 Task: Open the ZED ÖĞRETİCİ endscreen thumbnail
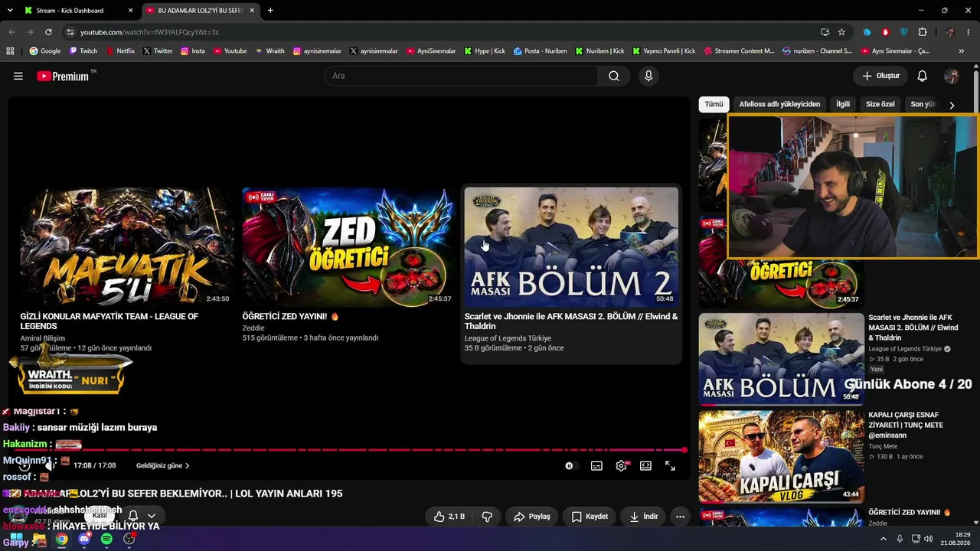[348, 247]
